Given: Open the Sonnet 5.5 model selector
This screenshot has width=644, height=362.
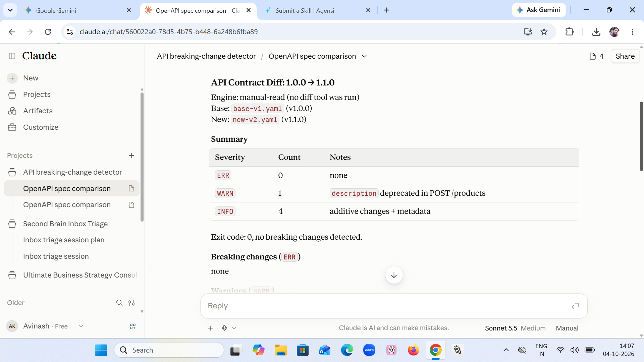Looking at the screenshot, I should (x=515, y=328).
